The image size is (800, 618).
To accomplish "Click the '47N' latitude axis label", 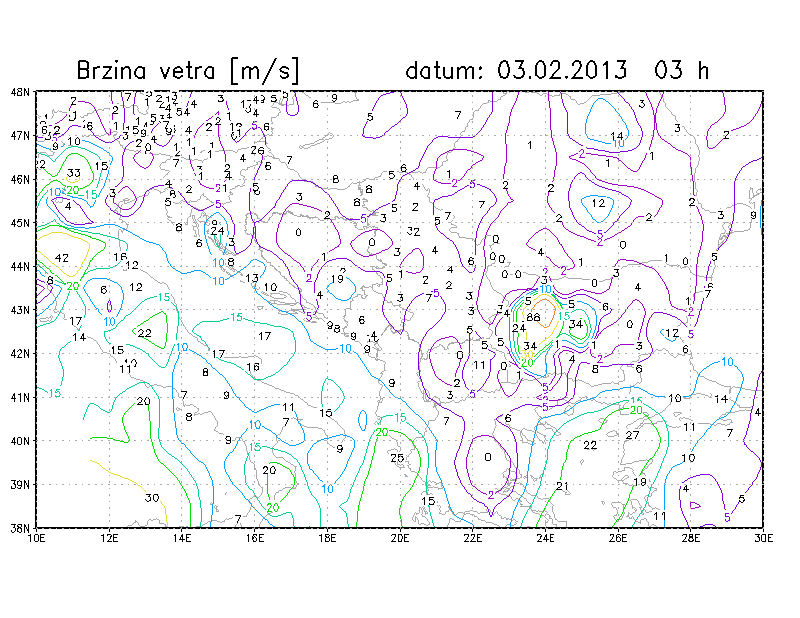I will tap(20, 136).
